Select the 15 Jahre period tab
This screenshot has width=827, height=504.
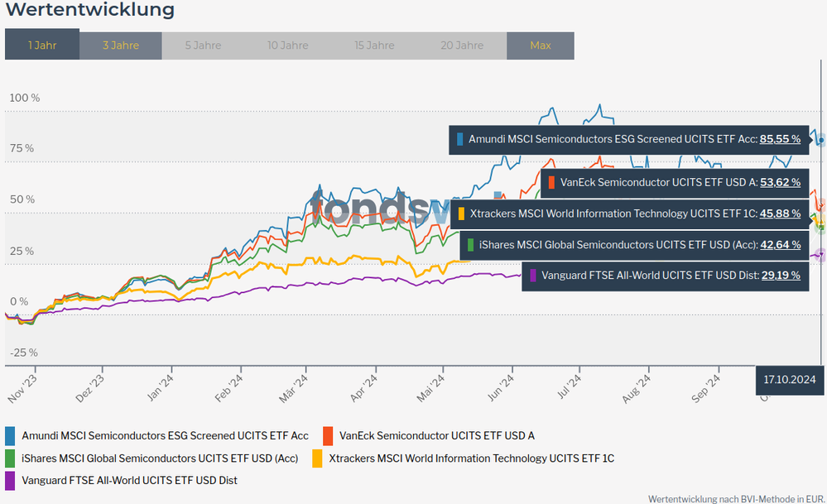point(374,45)
